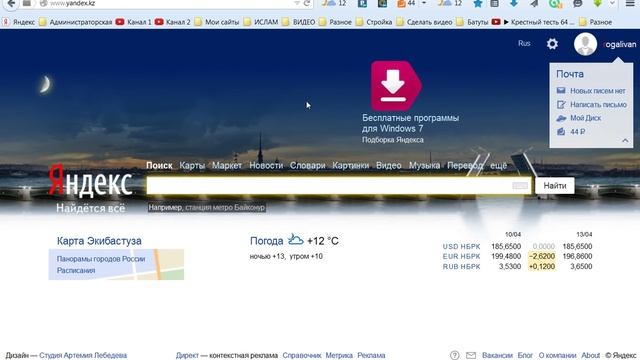Click the compose icon by Написать письмо
Screen dimensions: 640x360
561,104
